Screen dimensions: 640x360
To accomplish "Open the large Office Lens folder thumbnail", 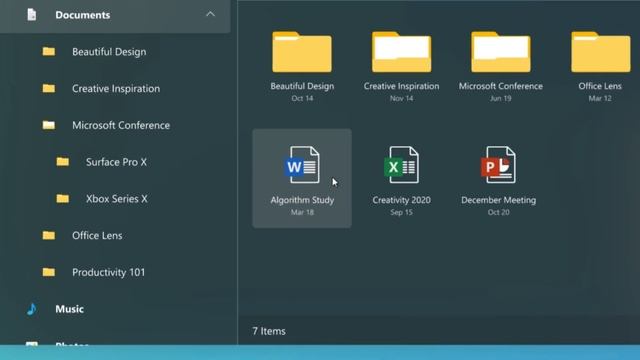I will click(600, 52).
